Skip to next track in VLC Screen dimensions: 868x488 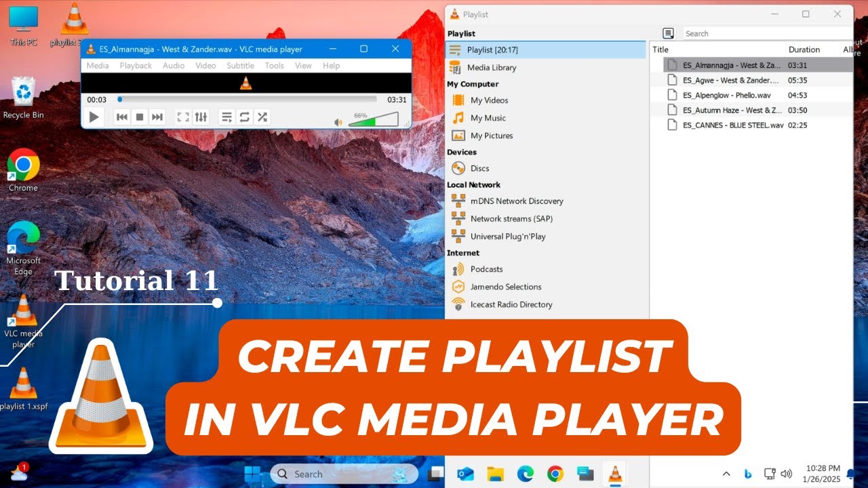[x=157, y=117]
